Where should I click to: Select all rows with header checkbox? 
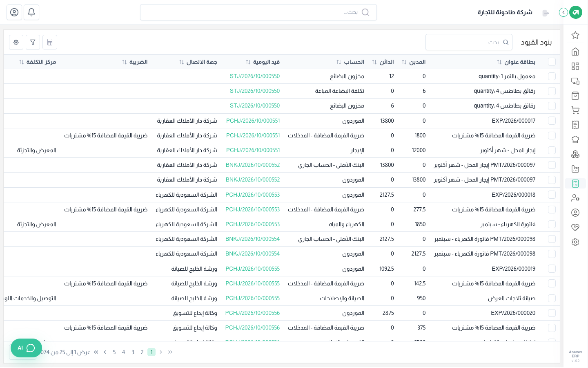tap(552, 62)
